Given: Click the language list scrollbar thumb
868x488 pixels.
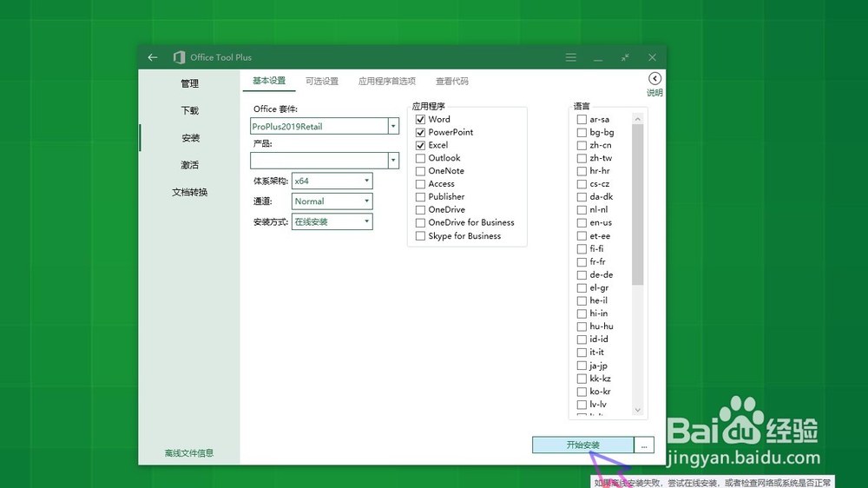Looking at the screenshot, I should pyautogui.click(x=638, y=204).
